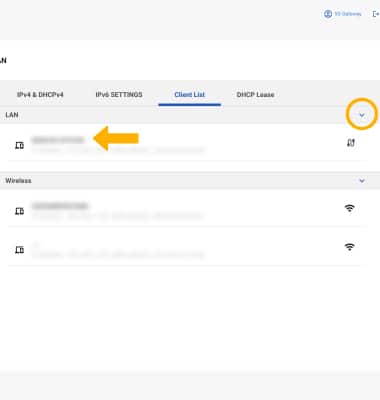Click the LAN client device icon

tap(19, 145)
